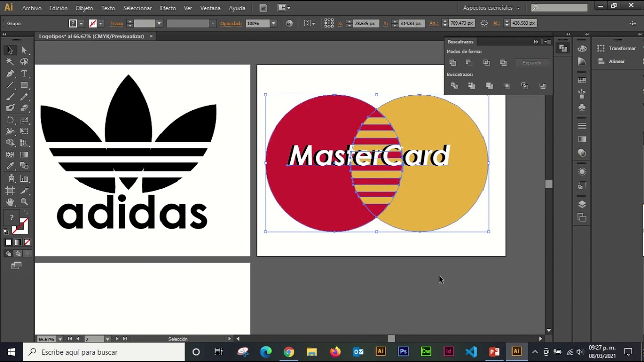Select the Zoom magnifier tool
This screenshot has height=362, width=644.
tap(24, 202)
